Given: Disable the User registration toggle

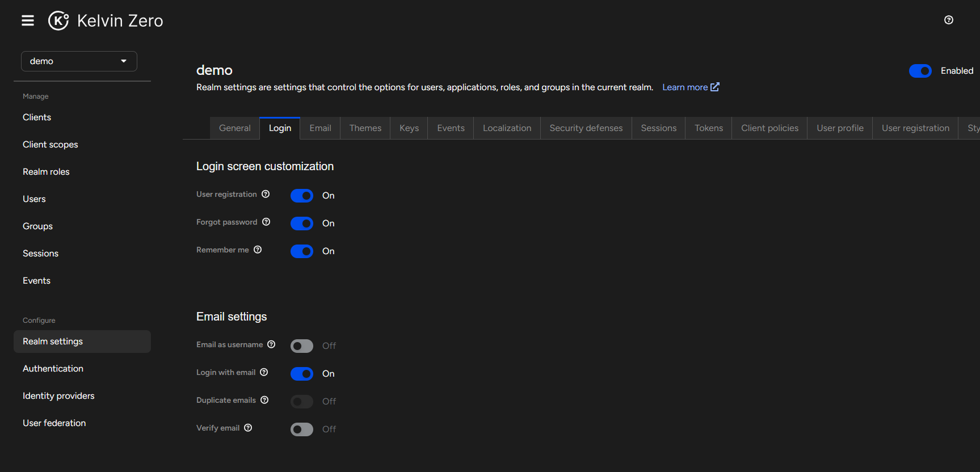Looking at the screenshot, I should coord(302,196).
